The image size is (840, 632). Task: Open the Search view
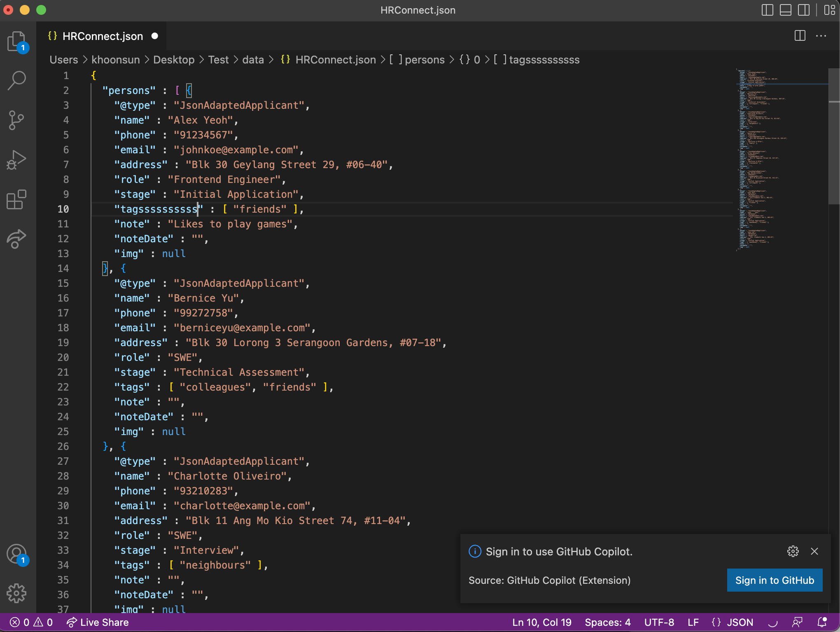16,80
